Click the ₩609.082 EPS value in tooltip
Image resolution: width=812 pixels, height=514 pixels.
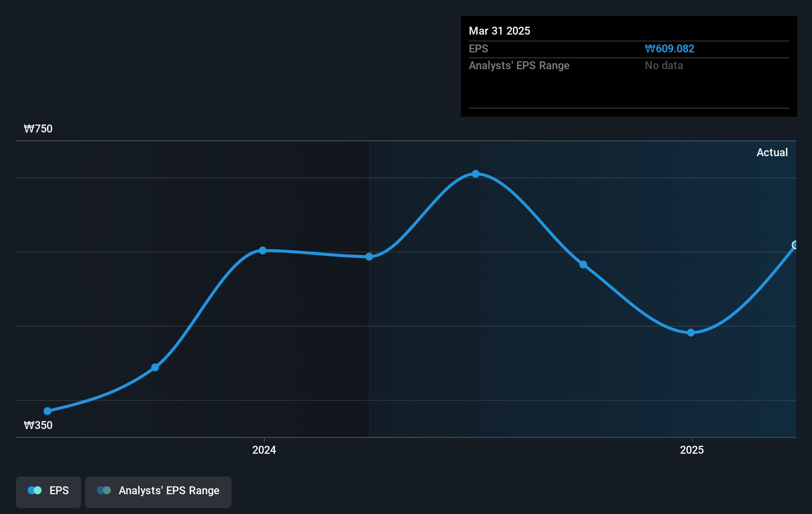(670, 48)
